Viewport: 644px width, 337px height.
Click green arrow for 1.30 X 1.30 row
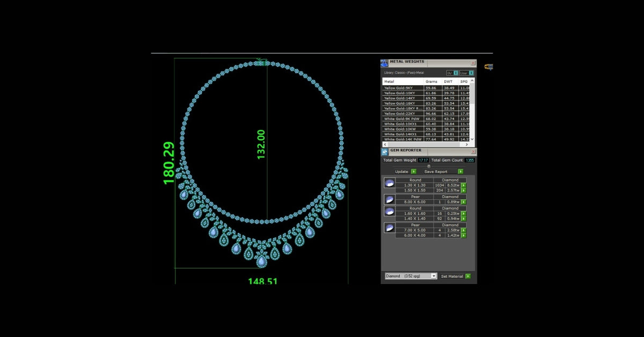pyautogui.click(x=464, y=185)
